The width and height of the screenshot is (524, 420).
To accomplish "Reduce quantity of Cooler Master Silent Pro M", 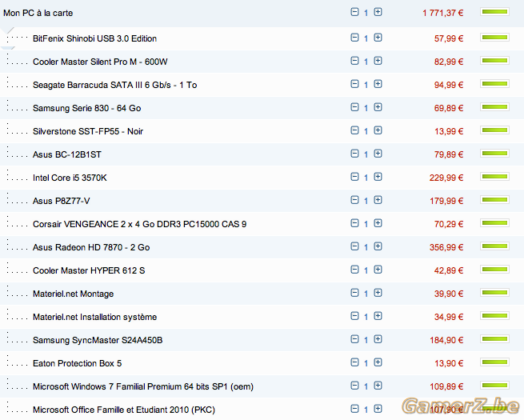I will pyautogui.click(x=354, y=61).
